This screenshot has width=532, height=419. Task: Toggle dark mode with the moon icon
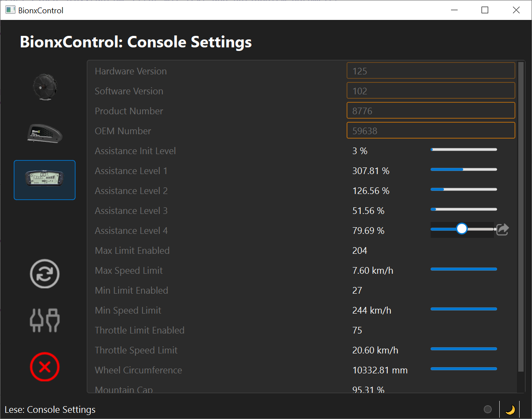pos(510,410)
